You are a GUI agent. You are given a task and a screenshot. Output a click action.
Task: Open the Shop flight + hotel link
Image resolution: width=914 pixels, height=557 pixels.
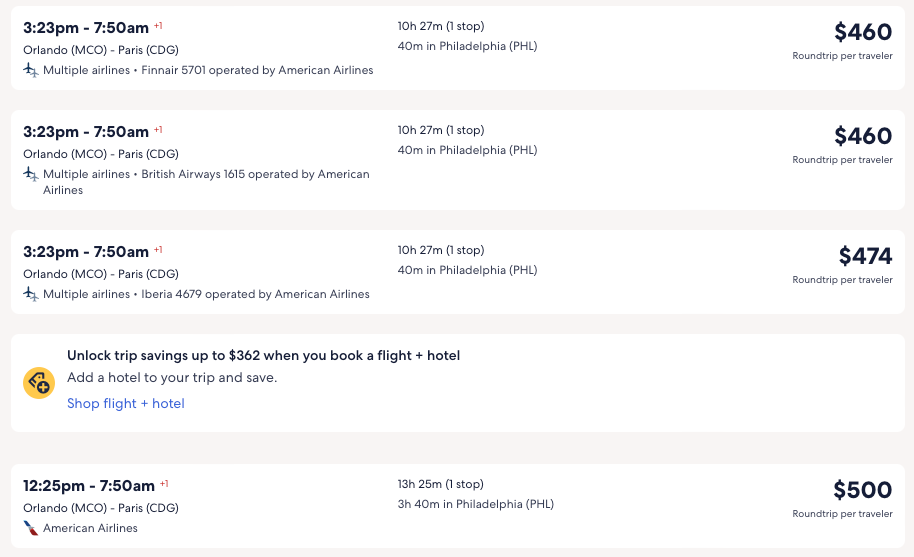pyautogui.click(x=126, y=404)
